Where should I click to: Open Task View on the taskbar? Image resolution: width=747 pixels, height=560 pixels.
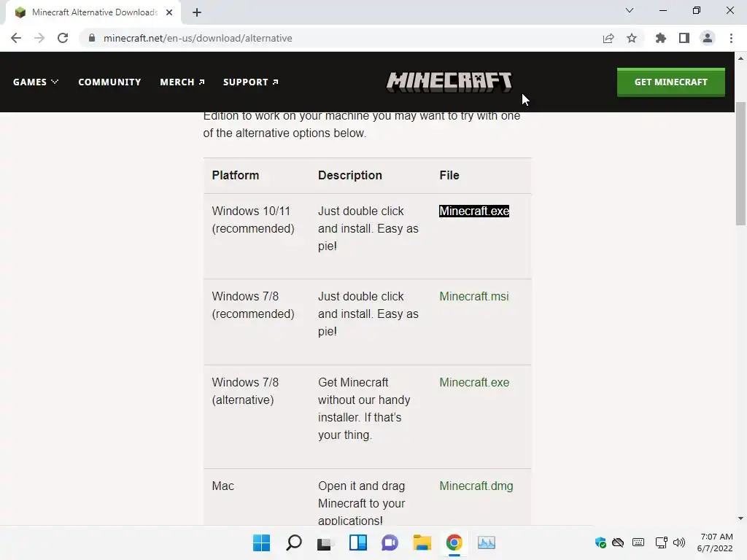coord(325,542)
